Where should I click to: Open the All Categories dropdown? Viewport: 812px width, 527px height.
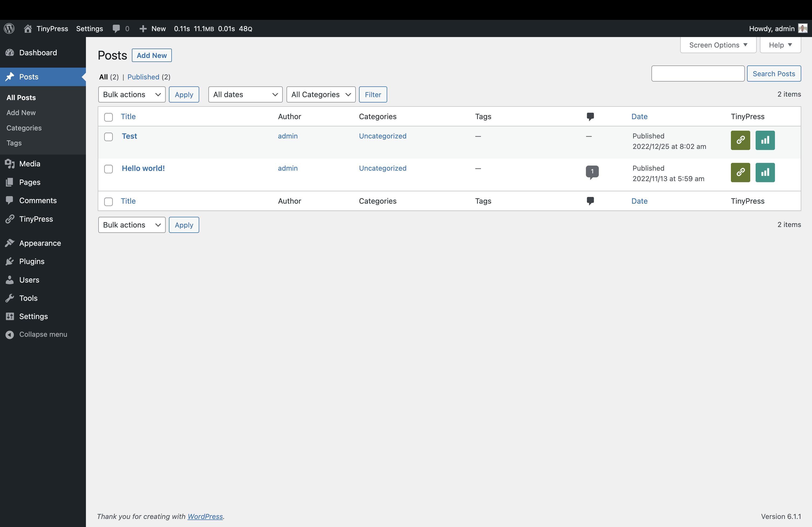click(x=321, y=94)
